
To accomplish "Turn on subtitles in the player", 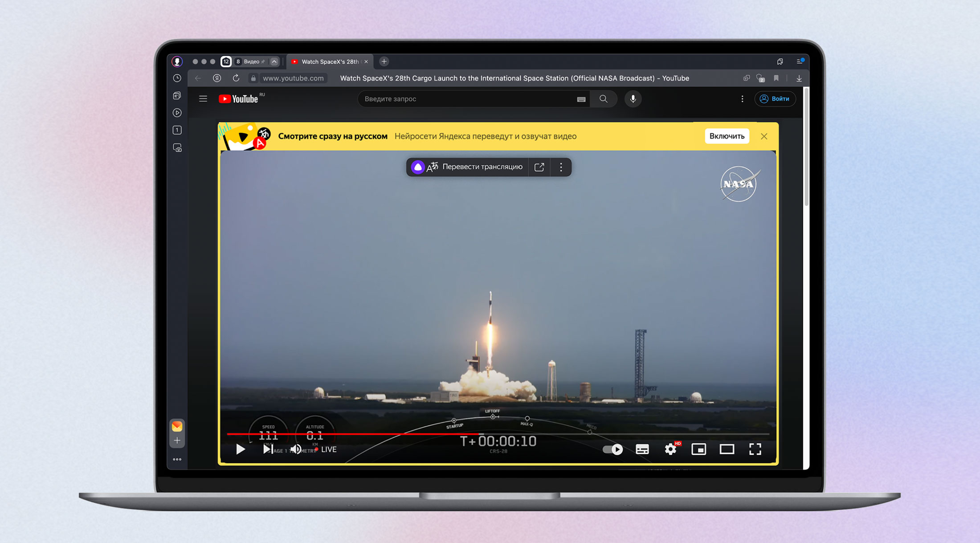I will point(642,449).
